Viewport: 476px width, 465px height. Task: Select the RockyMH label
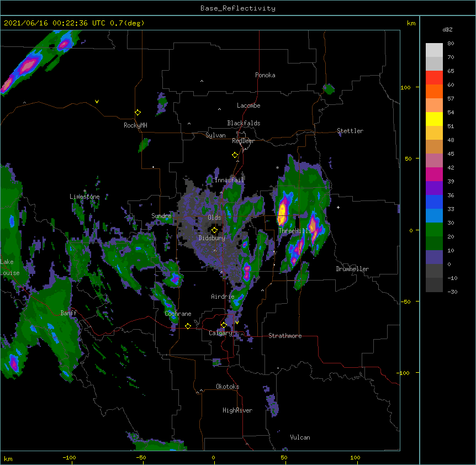click(x=135, y=125)
